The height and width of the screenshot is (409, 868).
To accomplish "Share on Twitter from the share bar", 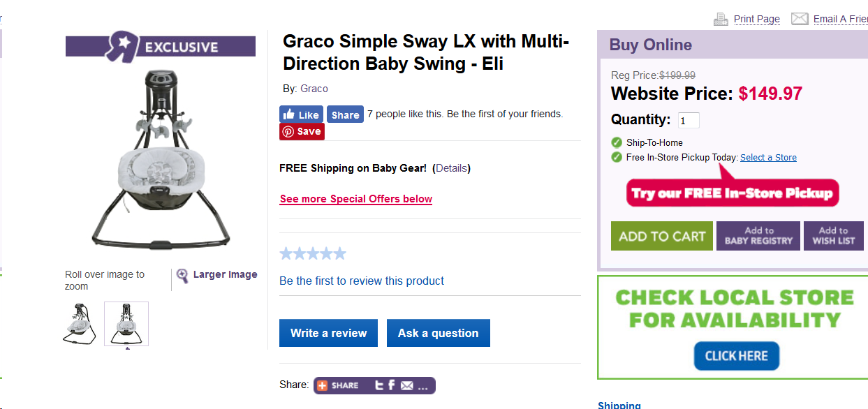I will 379,385.
